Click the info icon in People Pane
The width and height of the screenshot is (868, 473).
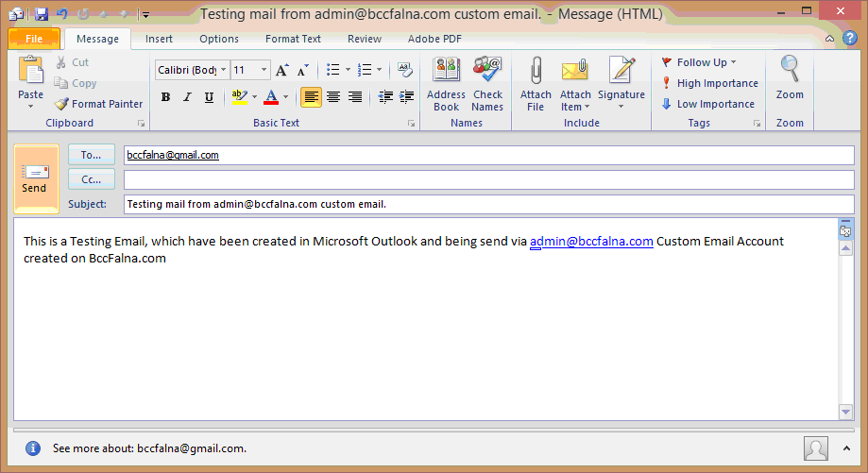[x=33, y=448]
